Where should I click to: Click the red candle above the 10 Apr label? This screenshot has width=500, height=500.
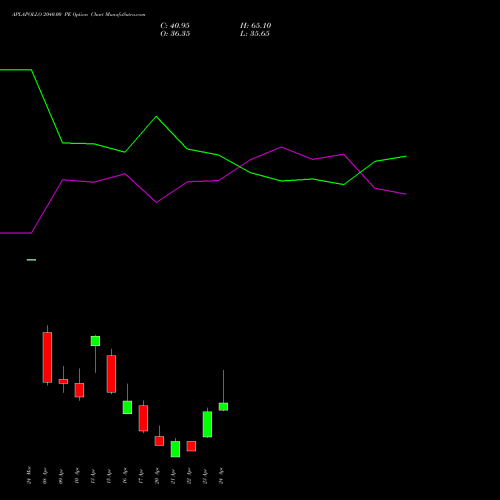pos(79,390)
